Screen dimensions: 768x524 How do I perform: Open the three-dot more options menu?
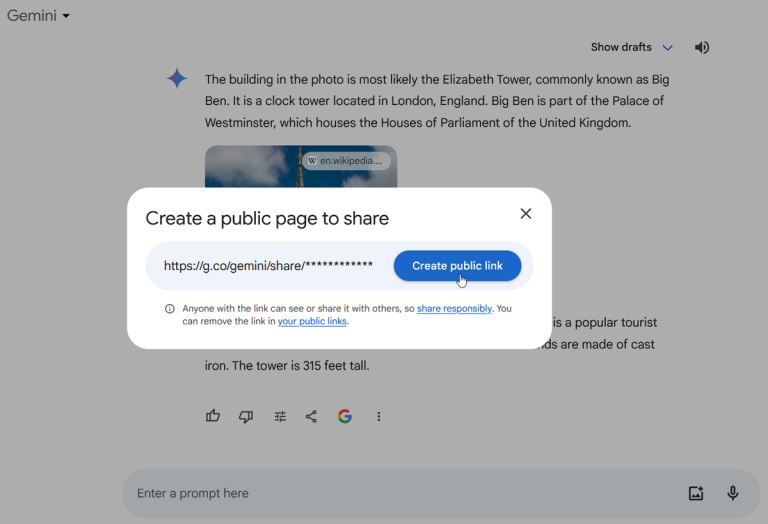pyautogui.click(x=379, y=417)
